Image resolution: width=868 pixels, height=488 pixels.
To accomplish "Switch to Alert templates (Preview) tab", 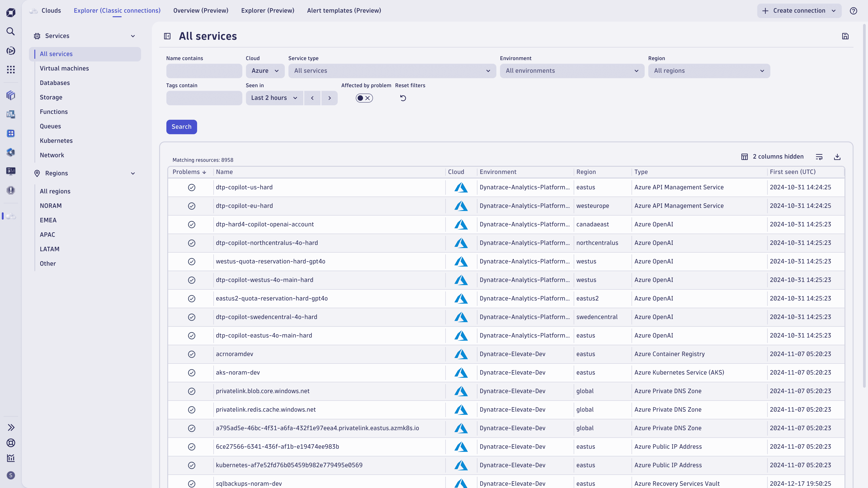I will click(344, 11).
